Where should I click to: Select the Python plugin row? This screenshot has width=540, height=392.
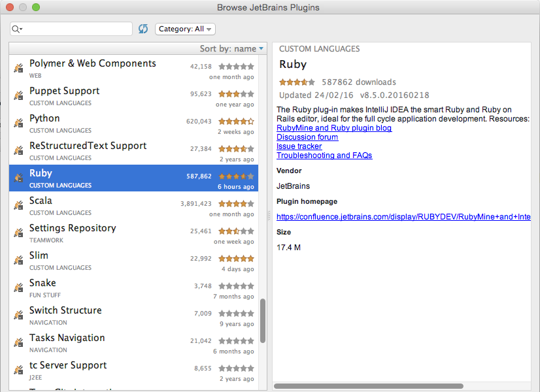pyautogui.click(x=133, y=123)
